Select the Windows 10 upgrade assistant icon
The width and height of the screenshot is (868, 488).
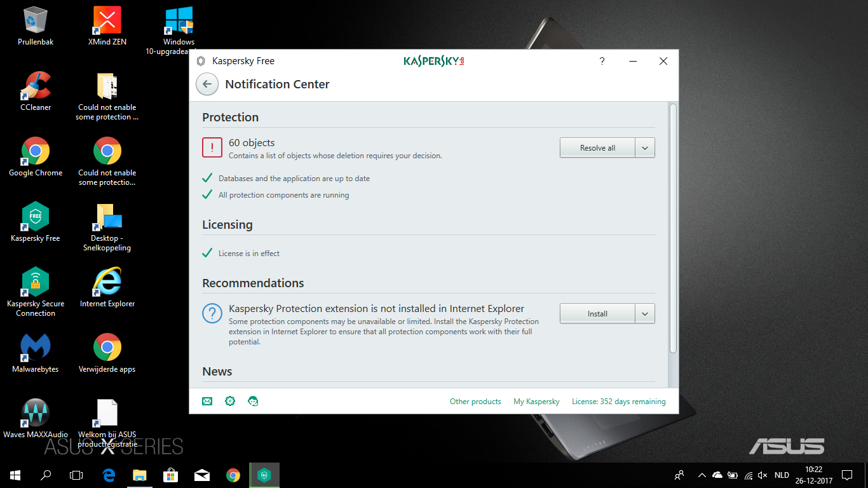pyautogui.click(x=179, y=30)
